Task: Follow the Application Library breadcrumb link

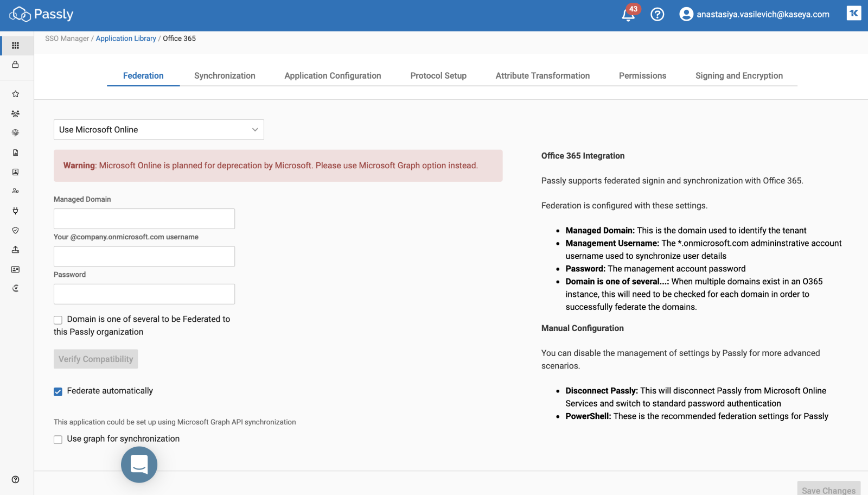Action: coord(126,39)
